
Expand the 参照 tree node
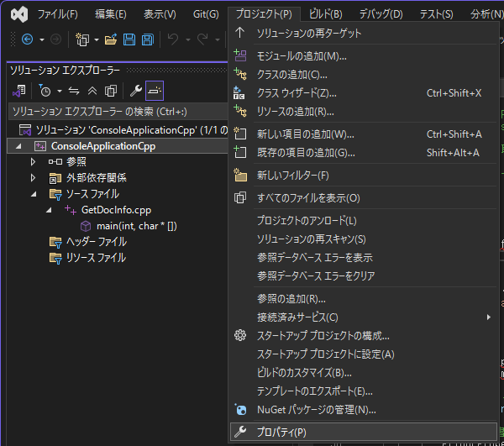click(34, 162)
